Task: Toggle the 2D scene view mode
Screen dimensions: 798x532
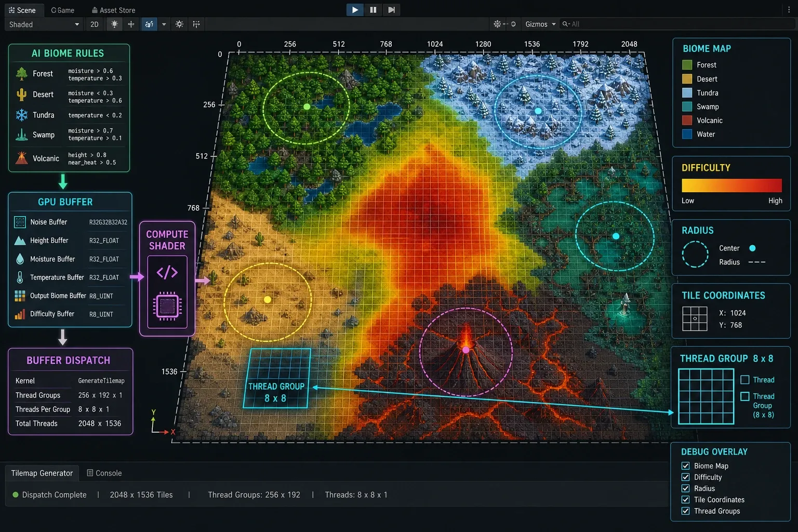Action: point(95,24)
